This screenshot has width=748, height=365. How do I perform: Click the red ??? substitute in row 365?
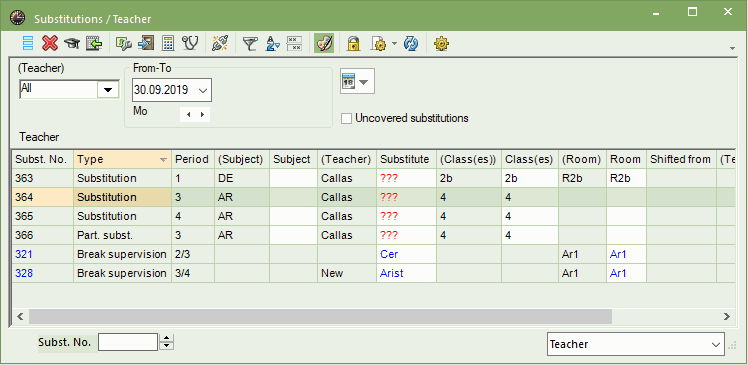click(x=406, y=216)
